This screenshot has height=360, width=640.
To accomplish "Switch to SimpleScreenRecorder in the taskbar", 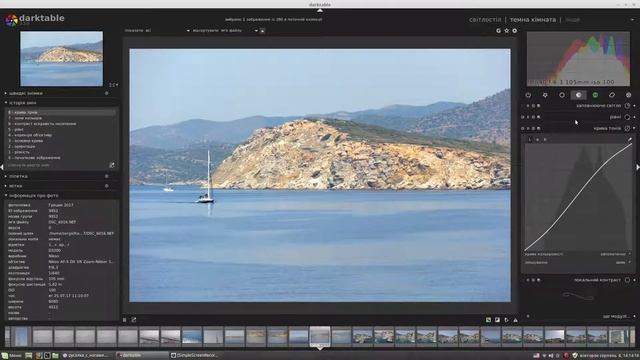I will click(194, 356).
